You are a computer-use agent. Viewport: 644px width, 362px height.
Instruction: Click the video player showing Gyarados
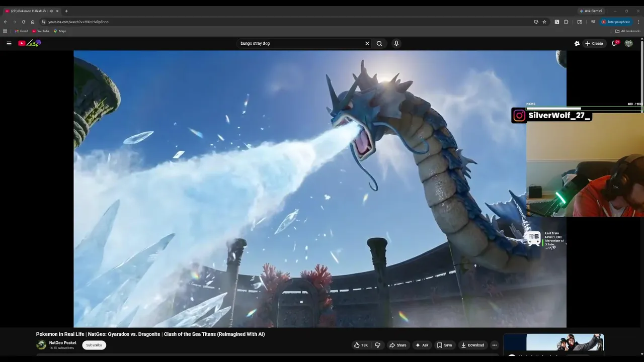click(320, 189)
